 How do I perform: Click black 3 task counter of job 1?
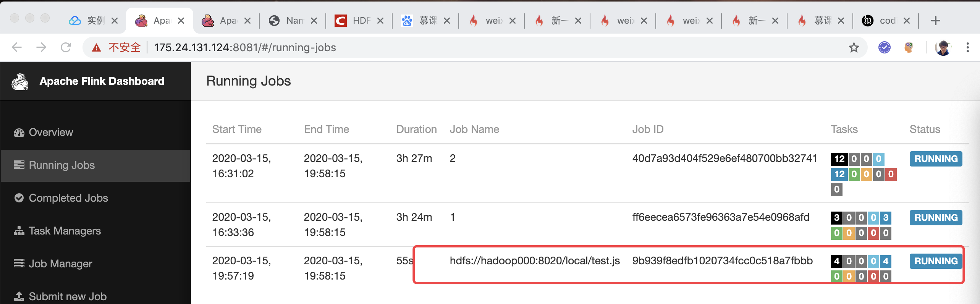836,218
